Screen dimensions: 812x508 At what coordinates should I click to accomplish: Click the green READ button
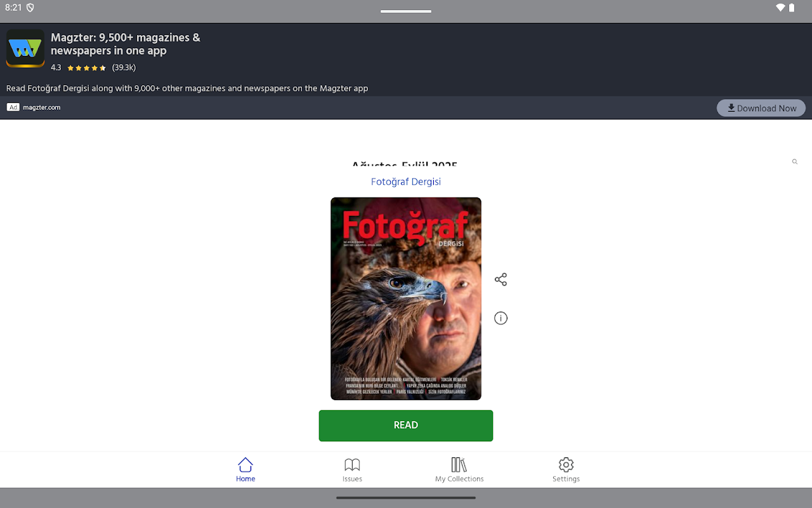[406, 425]
